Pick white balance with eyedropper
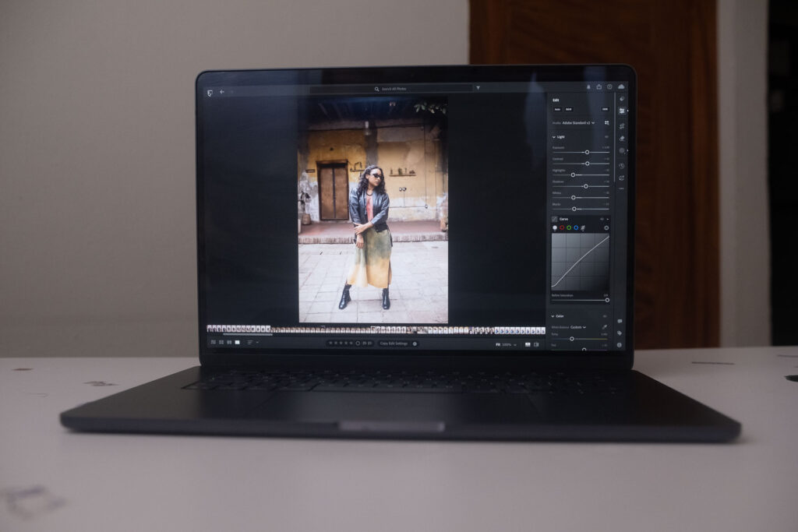Viewport: 798px width, 532px height. [605, 327]
